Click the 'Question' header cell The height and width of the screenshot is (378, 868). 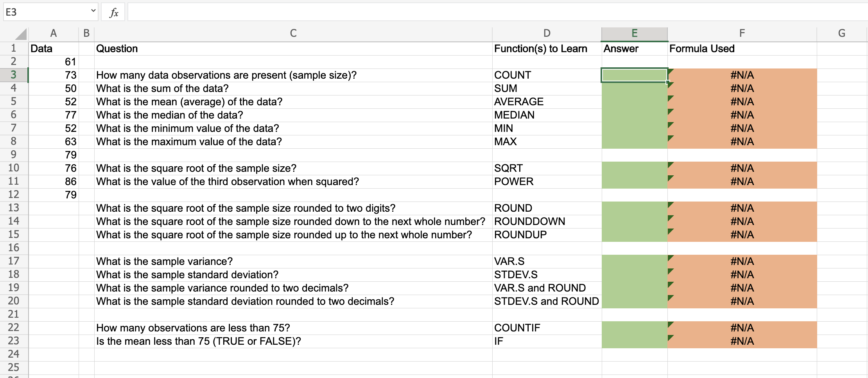coord(293,49)
